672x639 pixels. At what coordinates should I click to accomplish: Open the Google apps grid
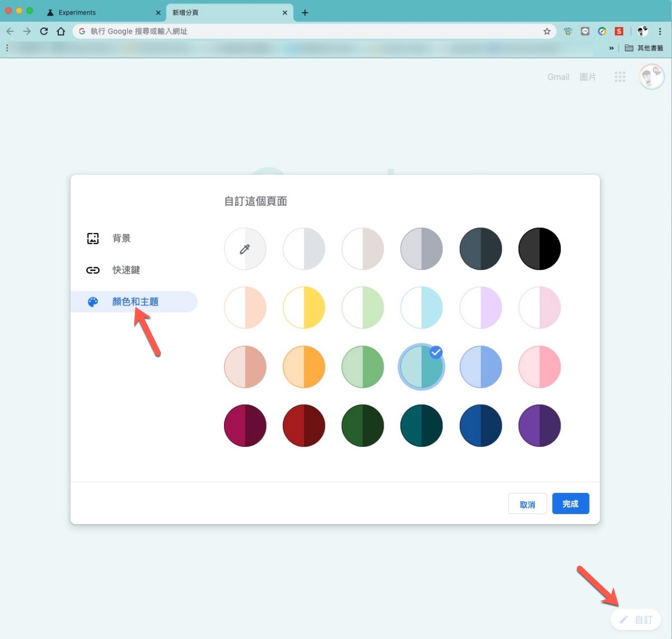(x=620, y=77)
